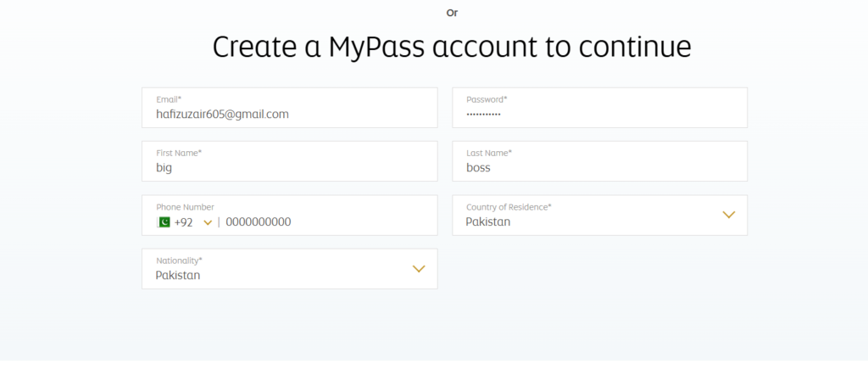The image size is (868, 370).
Task: Click the Last Name* label
Action: coord(489,153)
